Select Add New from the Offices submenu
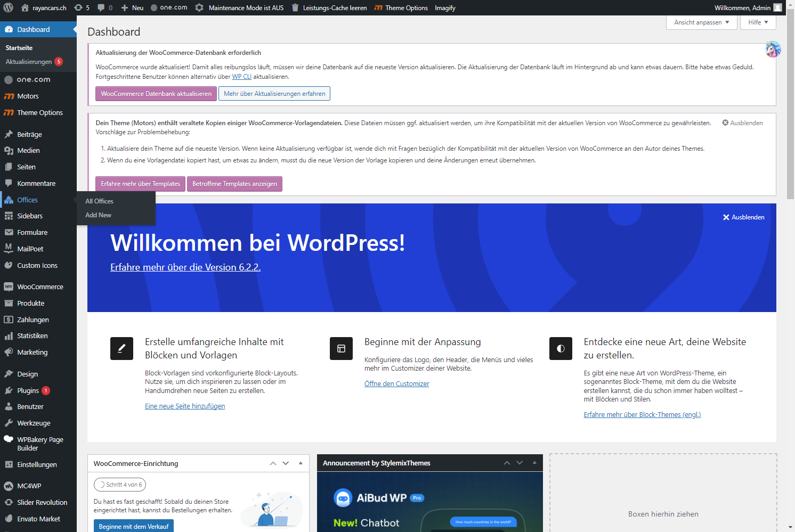Viewport: 795px width, 532px height. point(98,215)
